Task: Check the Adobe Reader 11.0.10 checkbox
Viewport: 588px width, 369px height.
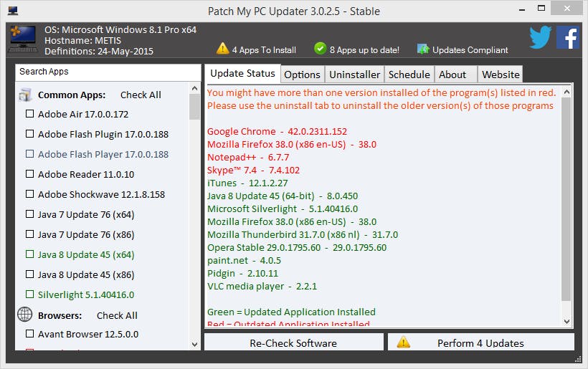Action: click(x=29, y=174)
